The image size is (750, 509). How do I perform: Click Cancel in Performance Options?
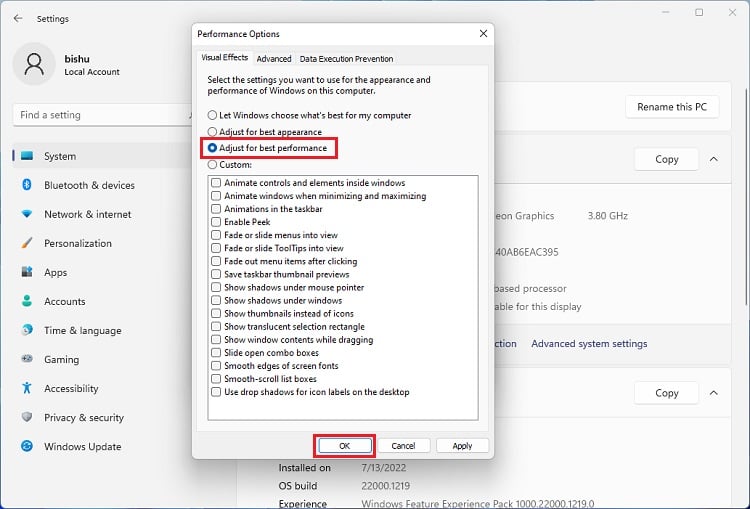pos(403,446)
